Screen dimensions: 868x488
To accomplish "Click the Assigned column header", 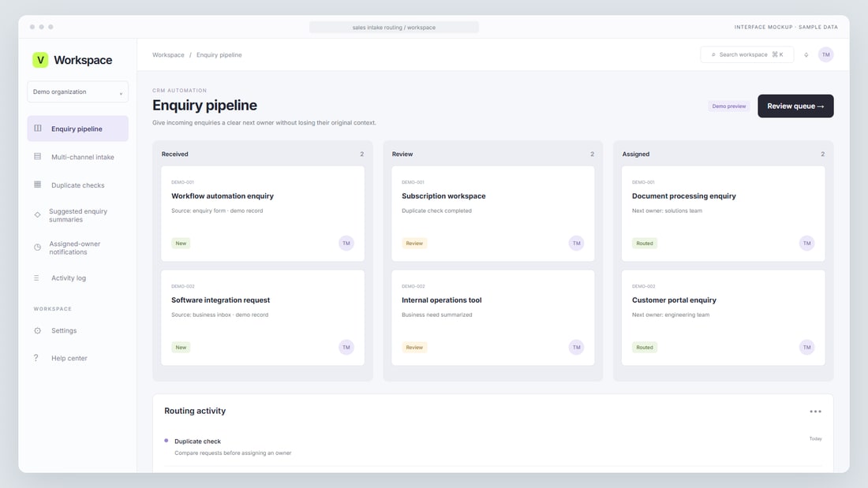I will coord(635,155).
